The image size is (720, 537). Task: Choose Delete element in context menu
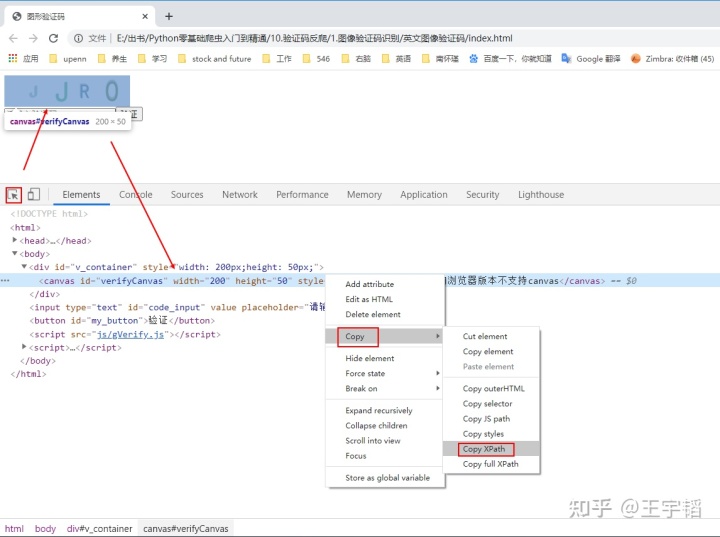click(373, 315)
